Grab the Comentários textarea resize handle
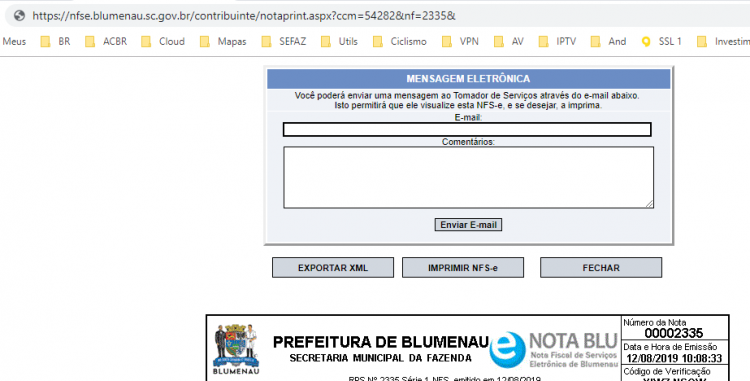Screen dimensions: 750x381 coord(649,204)
